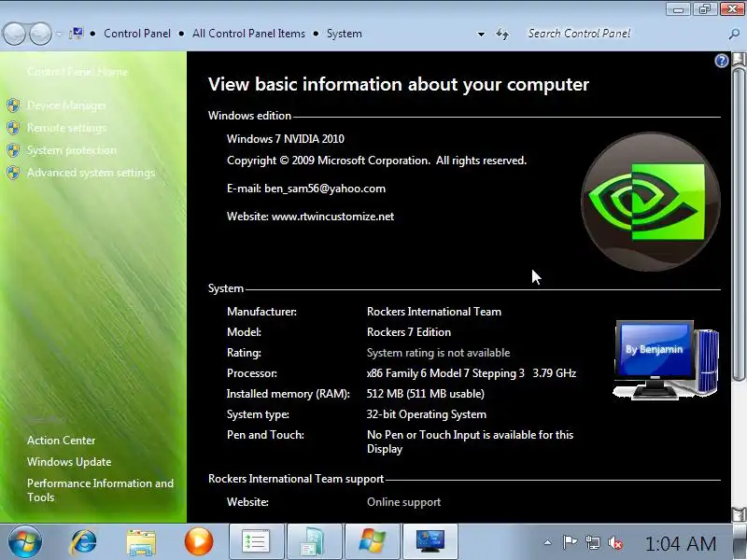Image resolution: width=747 pixels, height=560 pixels.
Task: Click the Online support website link
Action: click(x=403, y=502)
